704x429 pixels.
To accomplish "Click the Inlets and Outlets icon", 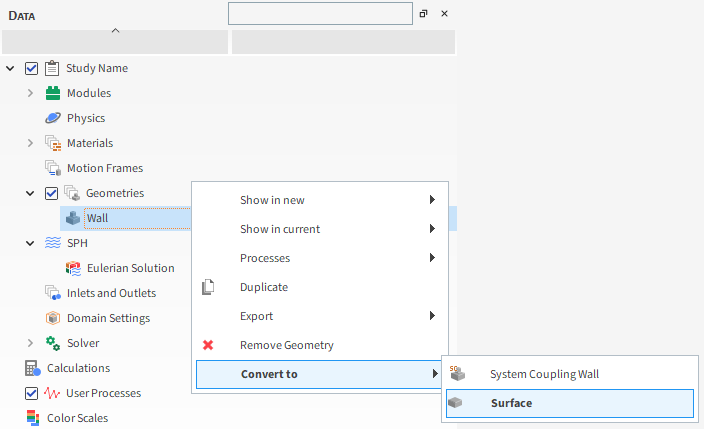I will coord(53,293).
